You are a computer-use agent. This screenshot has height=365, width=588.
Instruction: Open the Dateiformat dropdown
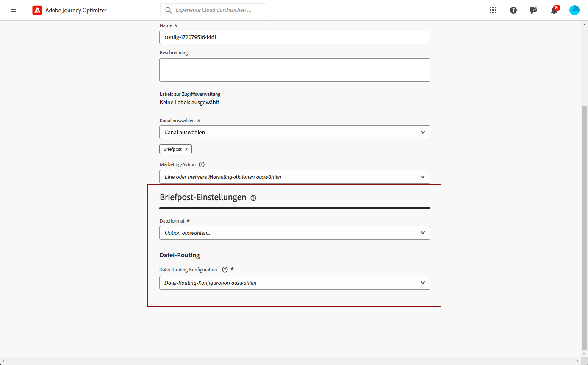[x=295, y=233]
